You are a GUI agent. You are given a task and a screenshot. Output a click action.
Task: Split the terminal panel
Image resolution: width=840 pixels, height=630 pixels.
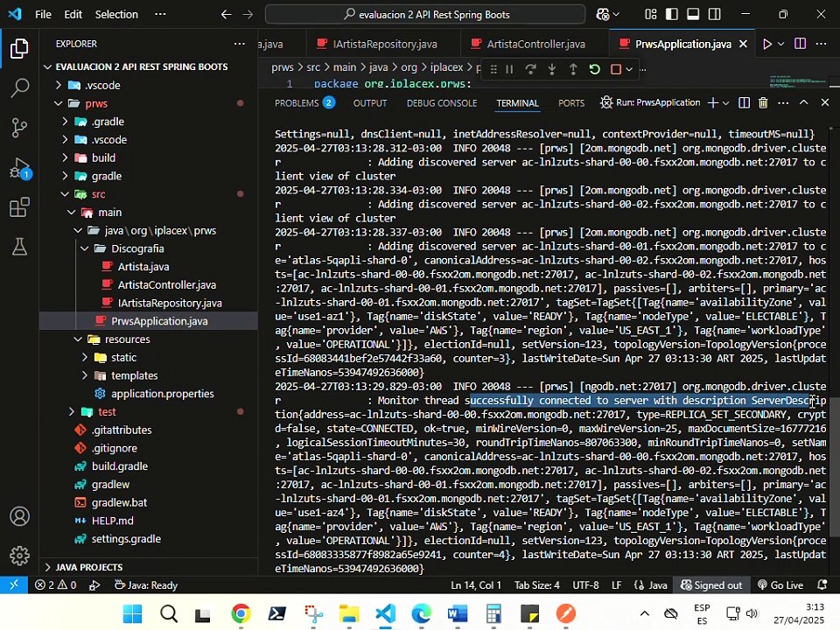[x=744, y=102]
